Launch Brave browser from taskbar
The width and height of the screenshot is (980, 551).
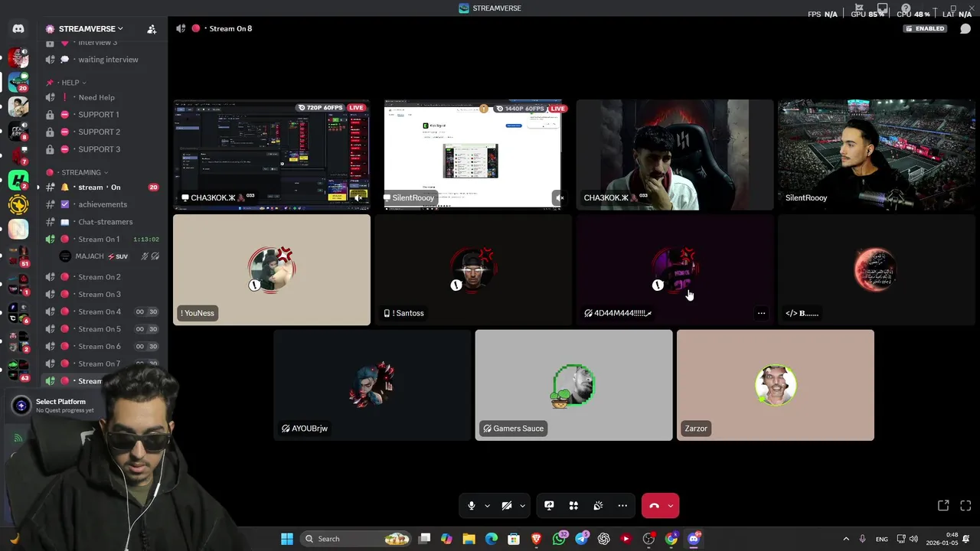pyautogui.click(x=537, y=539)
